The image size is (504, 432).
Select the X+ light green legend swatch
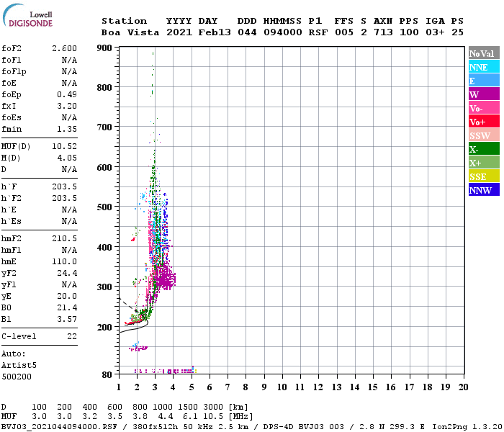pos(484,162)
